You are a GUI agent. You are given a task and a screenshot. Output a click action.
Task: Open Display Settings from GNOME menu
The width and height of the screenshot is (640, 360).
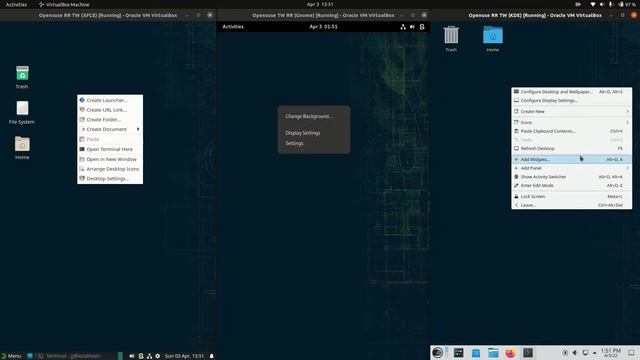(314, 133)
